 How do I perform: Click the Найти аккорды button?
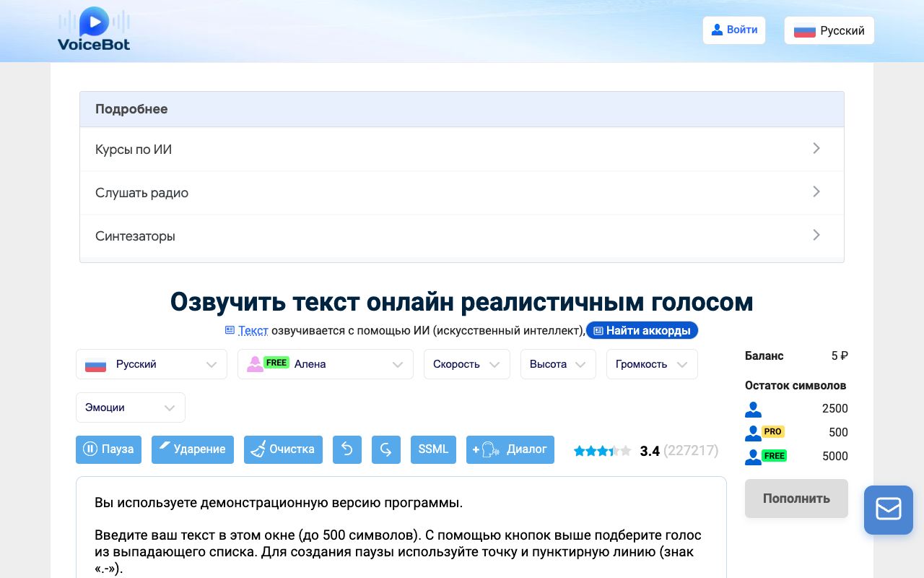642,330
